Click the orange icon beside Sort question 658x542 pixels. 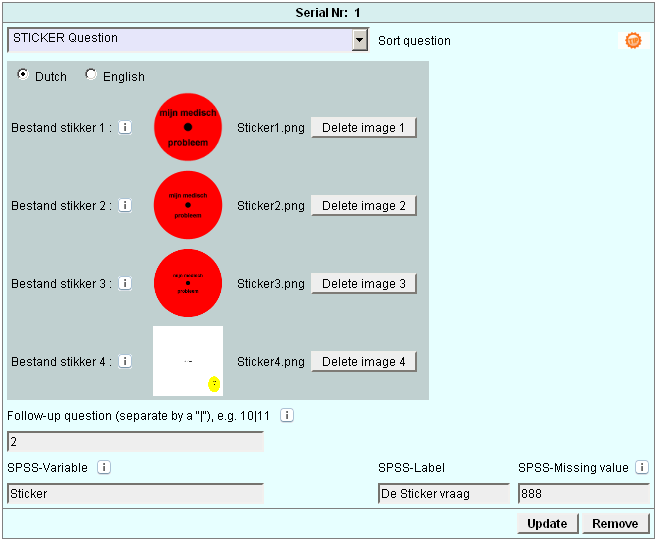pos(632,41)
